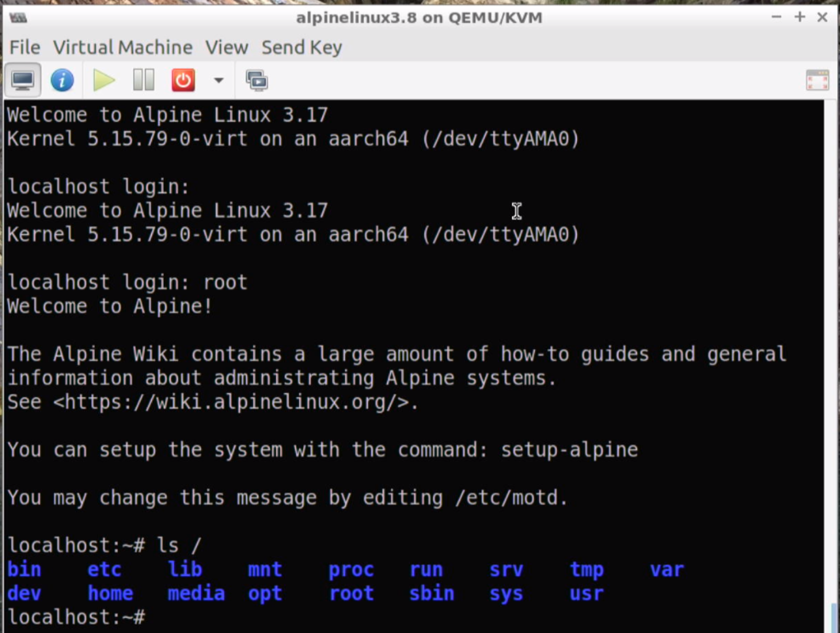Screen dimensions: 840x633
Task: Open the File menu
Action: pos(25,47)
